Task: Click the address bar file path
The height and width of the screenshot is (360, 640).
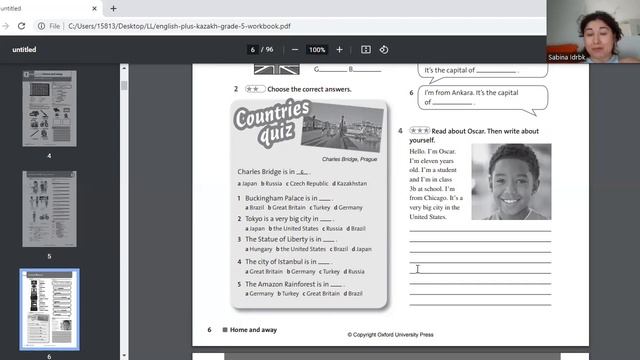Action: [x=179, y=26]
